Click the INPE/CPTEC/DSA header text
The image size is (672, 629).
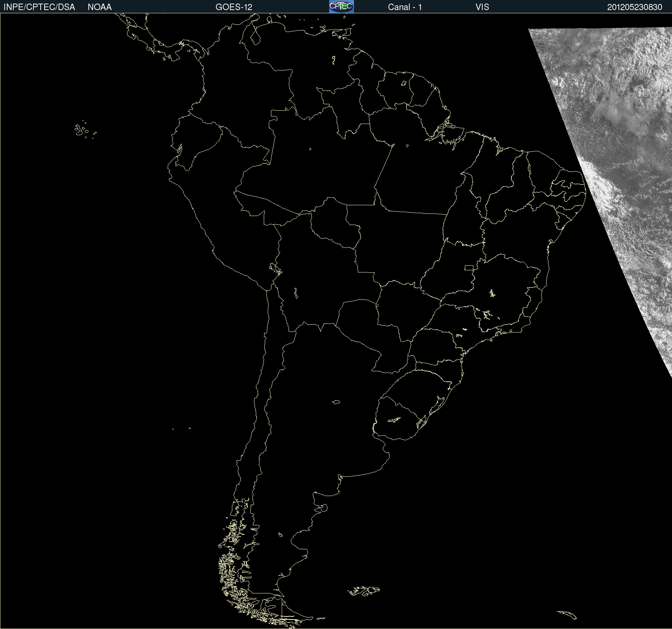pyautogui.click(x=39, y=7)
